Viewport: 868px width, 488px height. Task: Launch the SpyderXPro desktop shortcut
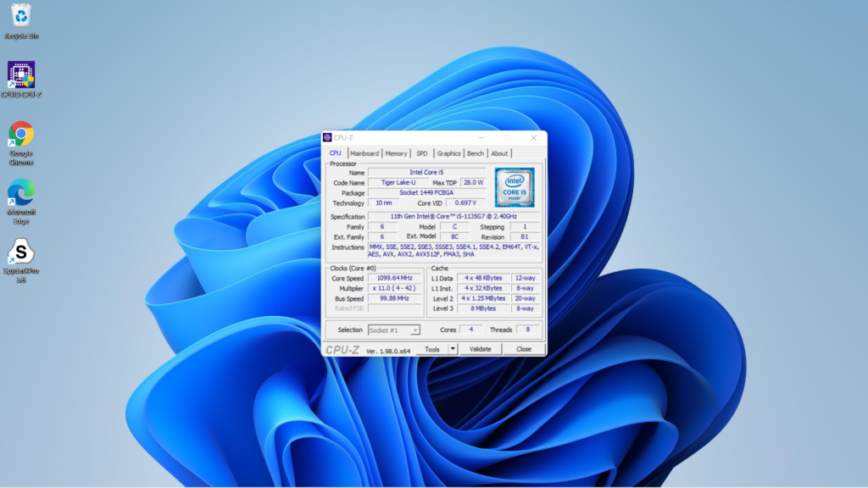[x=21, y=261]
